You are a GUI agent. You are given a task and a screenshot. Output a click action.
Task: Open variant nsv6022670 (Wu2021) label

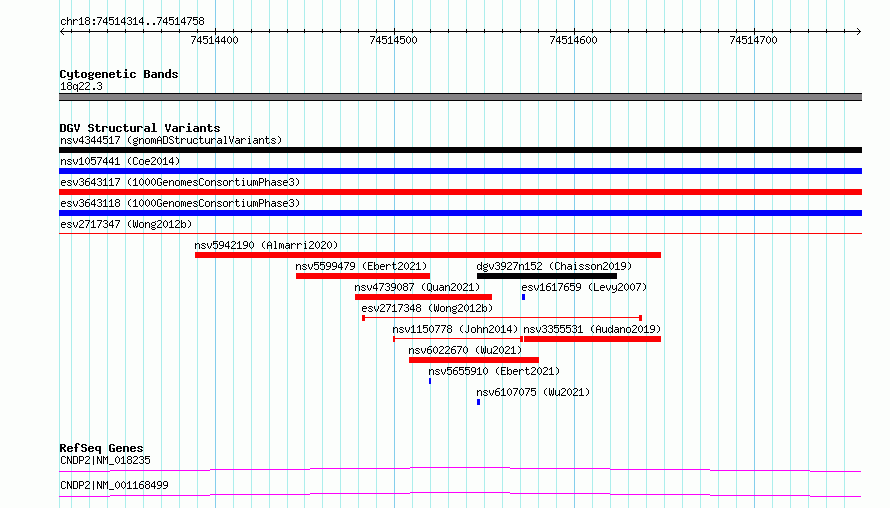(465, 350)
